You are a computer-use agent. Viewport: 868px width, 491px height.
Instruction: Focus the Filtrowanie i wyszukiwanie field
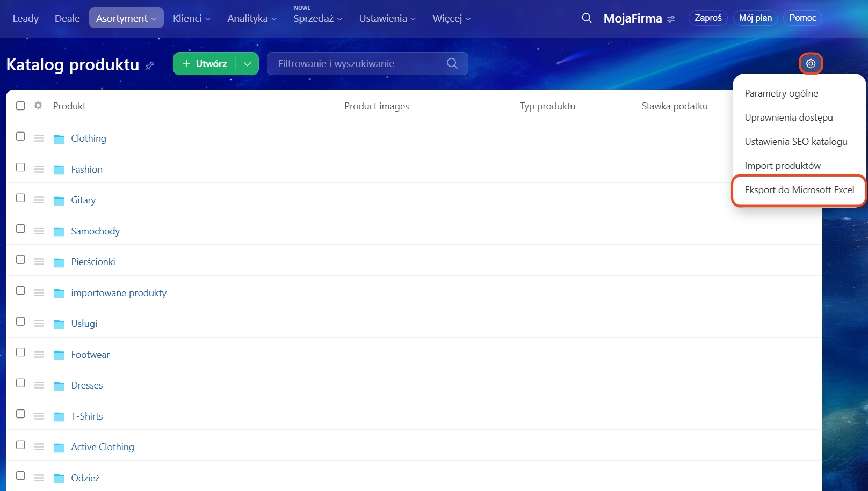click(x=357, y=64)
